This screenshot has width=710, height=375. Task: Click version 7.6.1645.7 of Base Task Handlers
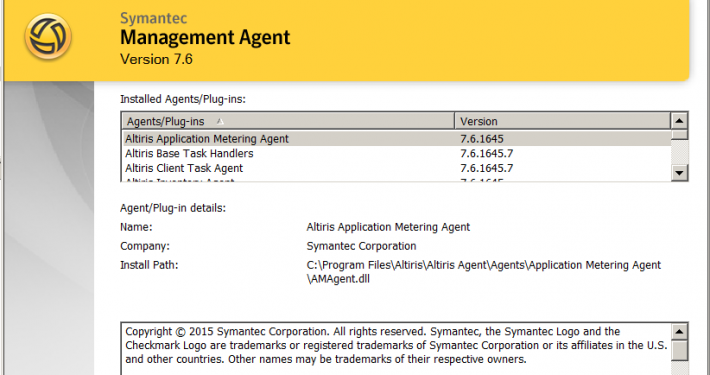coord(487,154)
